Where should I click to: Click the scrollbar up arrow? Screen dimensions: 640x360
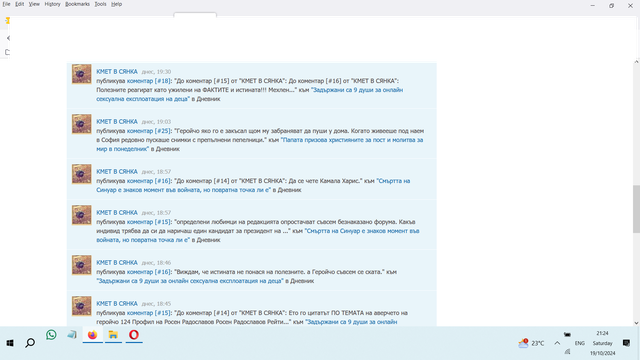point(636,62)
